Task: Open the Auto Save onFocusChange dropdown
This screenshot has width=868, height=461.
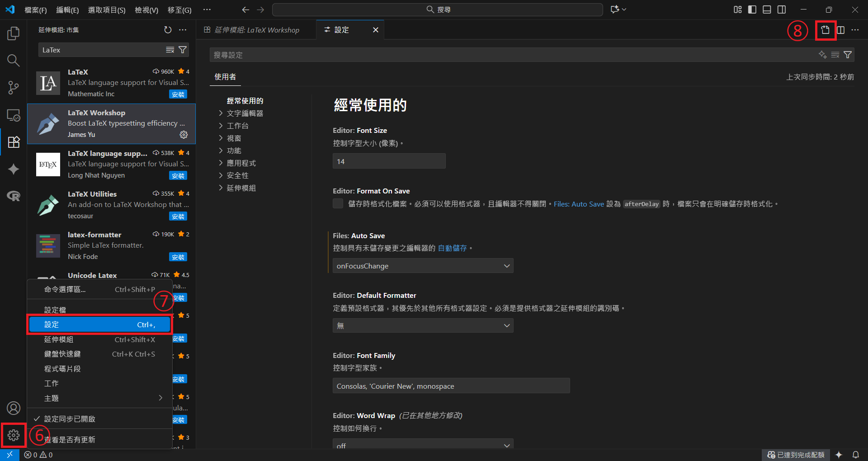Action: click(x=423, y=266)
